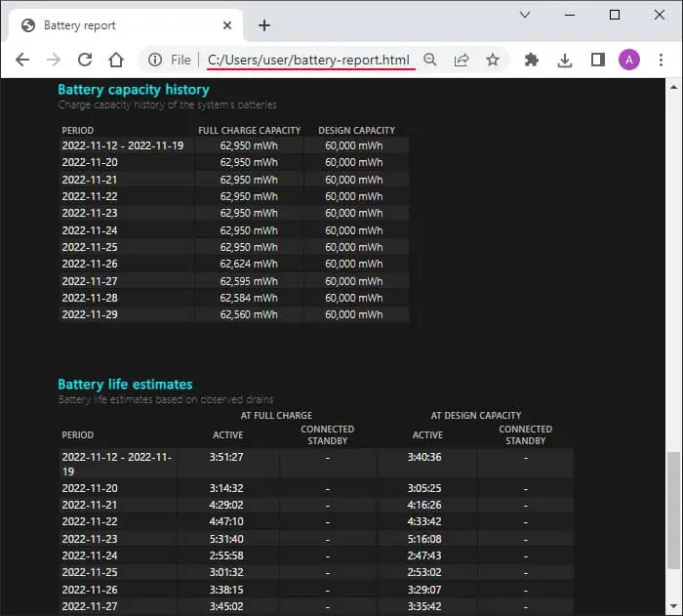Open Chrome's three-dot menu

point(661,60)
